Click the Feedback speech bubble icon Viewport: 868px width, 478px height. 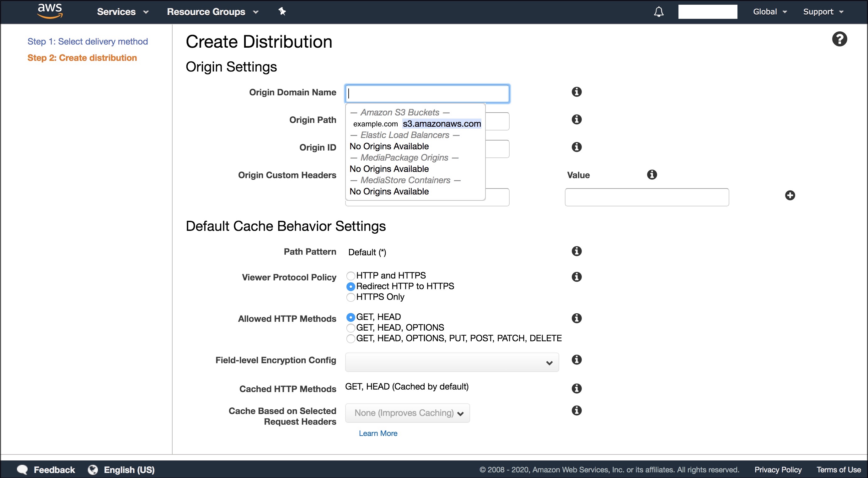[22, 470]
